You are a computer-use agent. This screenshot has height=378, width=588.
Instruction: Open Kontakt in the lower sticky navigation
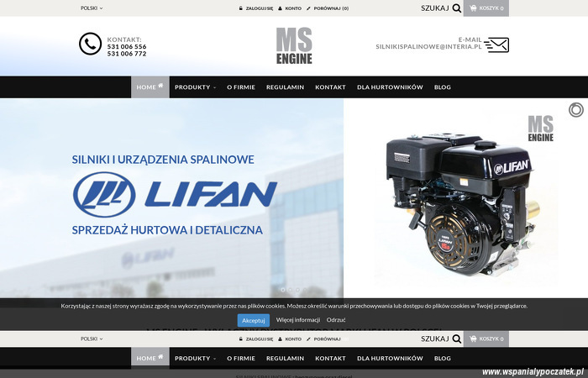click(330, 358)
